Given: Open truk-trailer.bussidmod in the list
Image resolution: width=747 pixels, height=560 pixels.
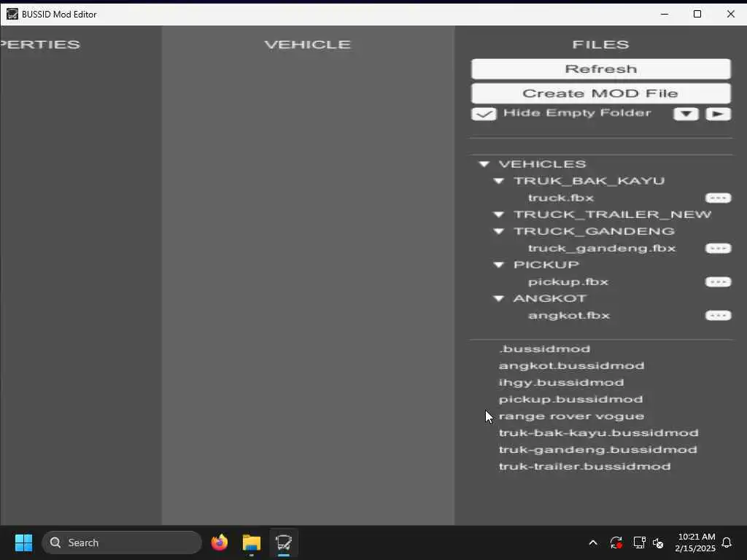Looking at the screenshot, I should [x=584, y=466].
